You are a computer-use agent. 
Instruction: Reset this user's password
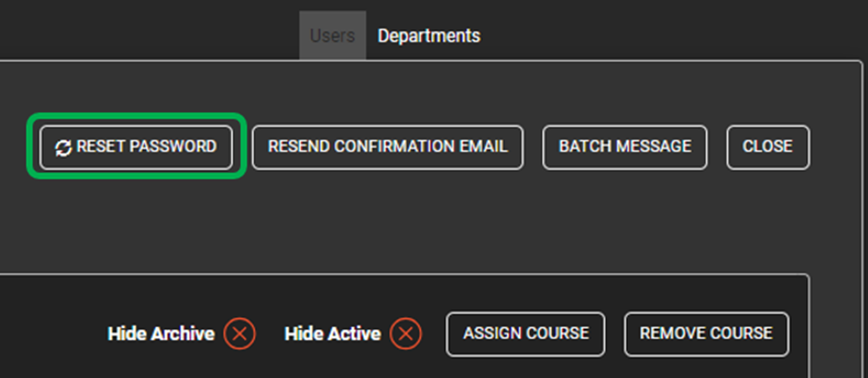(x=136, y=147)
